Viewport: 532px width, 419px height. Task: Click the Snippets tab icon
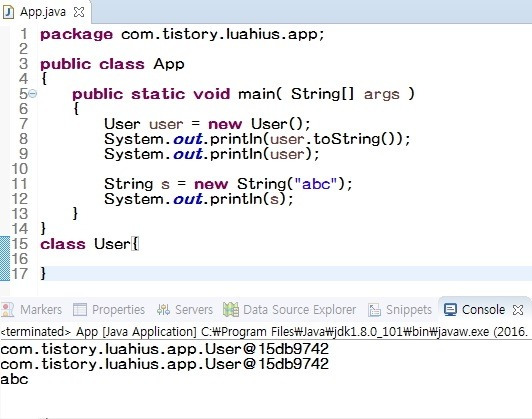click(x=375, y=310)
